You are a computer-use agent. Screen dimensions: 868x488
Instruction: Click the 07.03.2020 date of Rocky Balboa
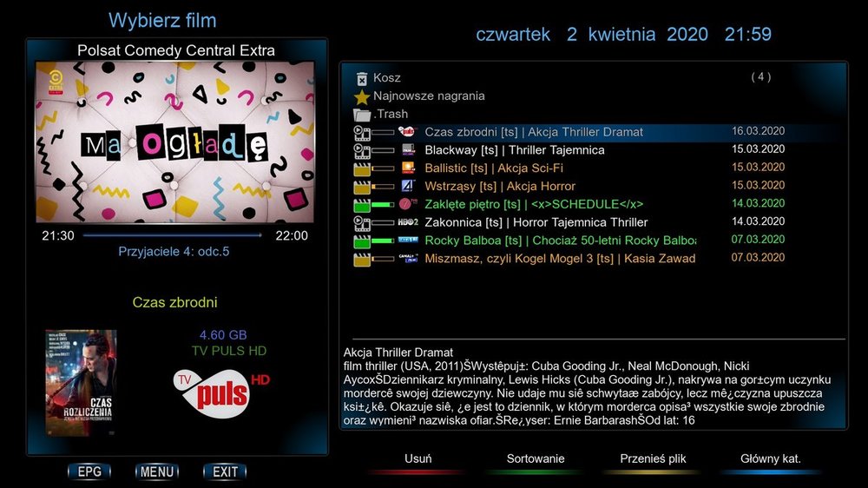(x=758, y=240)
